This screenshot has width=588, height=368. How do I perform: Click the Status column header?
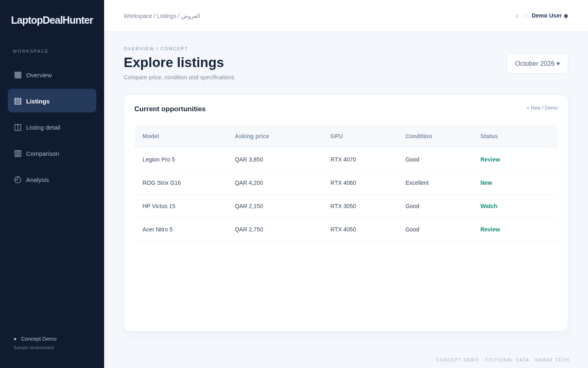click(489, 136)
